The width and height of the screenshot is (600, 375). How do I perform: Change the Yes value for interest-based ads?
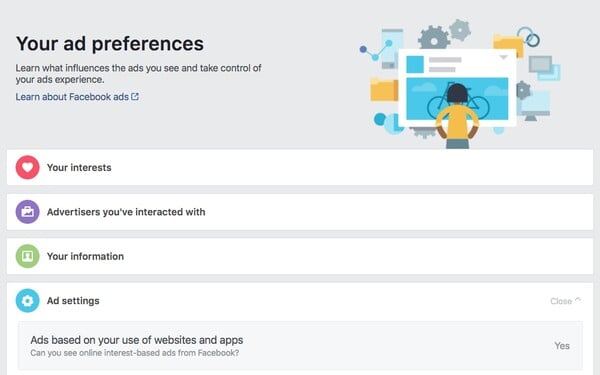coord(562,346)
